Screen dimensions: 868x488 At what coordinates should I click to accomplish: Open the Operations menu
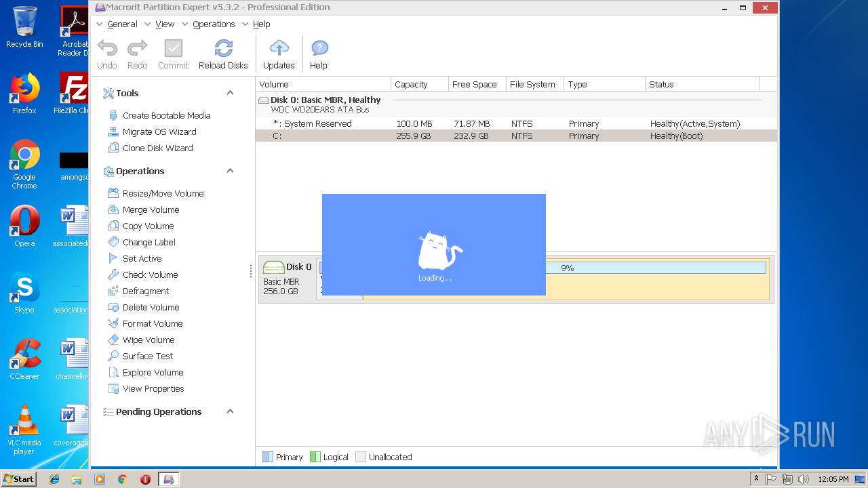click(214, 24)
